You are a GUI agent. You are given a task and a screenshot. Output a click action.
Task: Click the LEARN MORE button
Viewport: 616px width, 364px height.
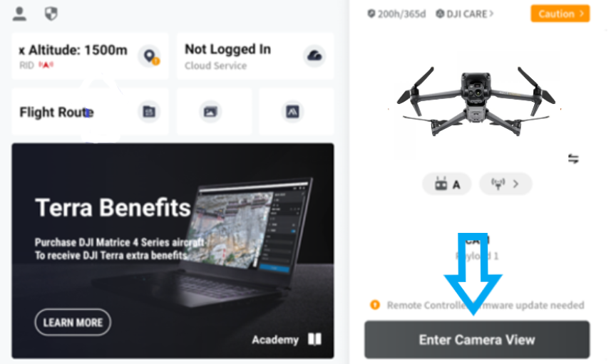pos(73,323)
